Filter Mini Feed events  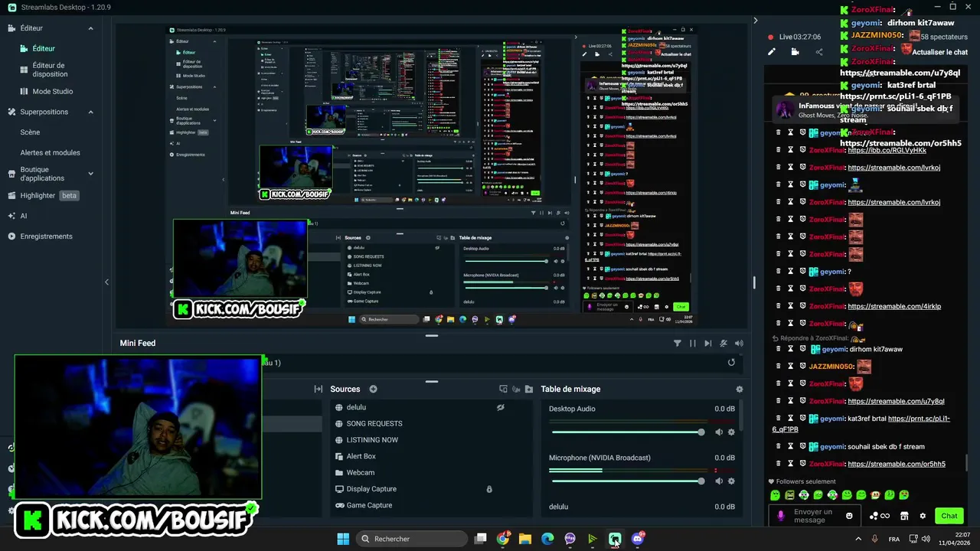[x=677, y=344]
